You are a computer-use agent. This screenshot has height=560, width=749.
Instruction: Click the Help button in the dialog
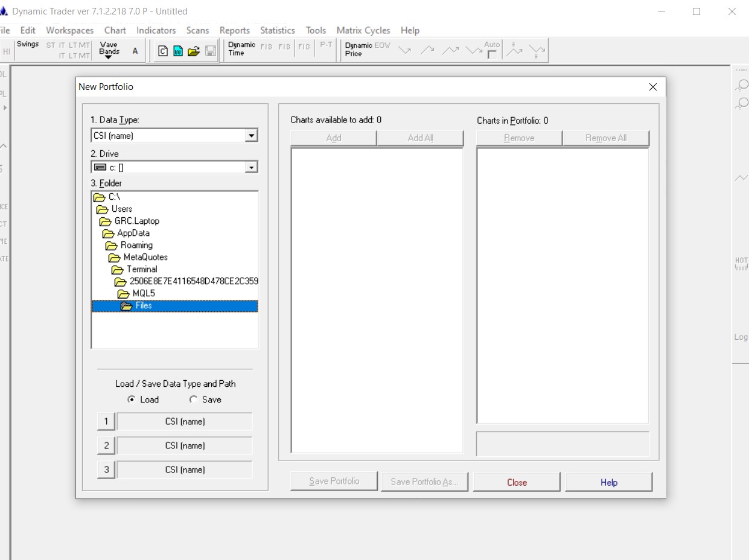coord(608,482)
